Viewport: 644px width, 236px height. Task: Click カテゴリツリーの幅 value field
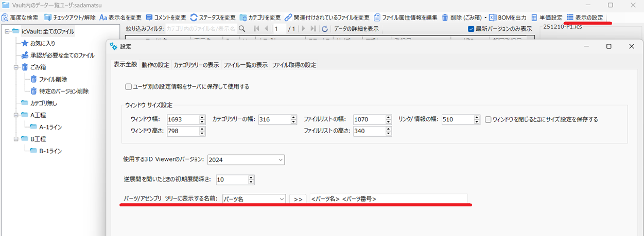point(274,119)
